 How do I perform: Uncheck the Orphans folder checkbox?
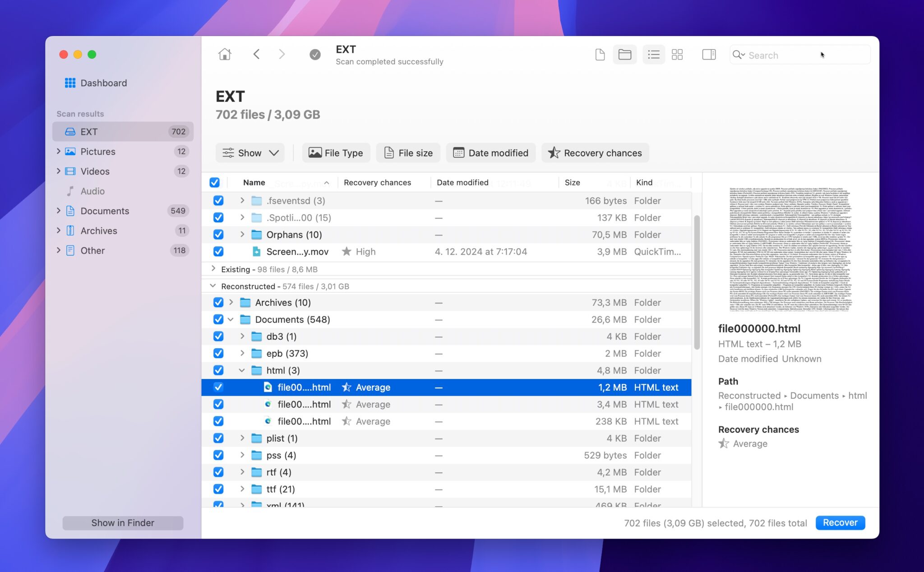click(x=218, y=235)
